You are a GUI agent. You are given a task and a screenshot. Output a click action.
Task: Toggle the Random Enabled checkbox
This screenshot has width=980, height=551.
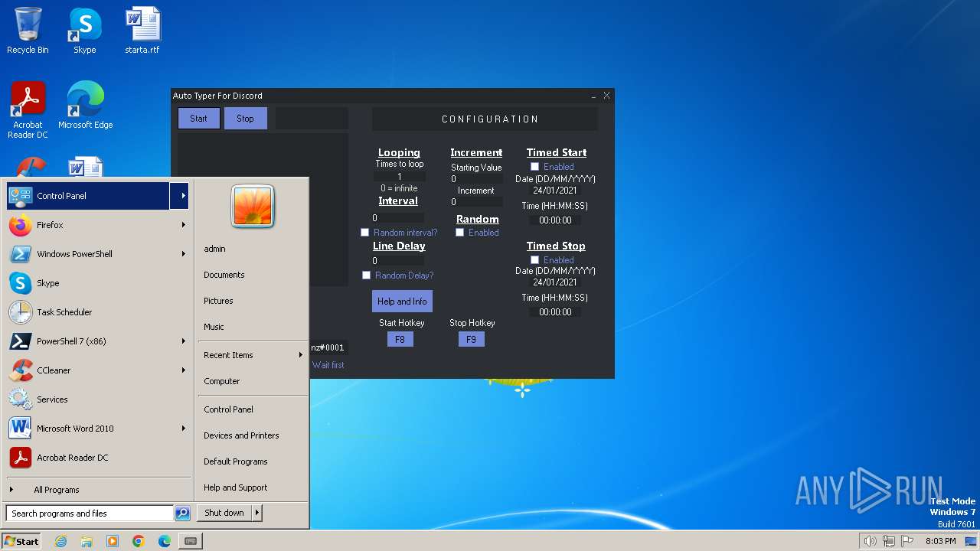coord(460,233)
